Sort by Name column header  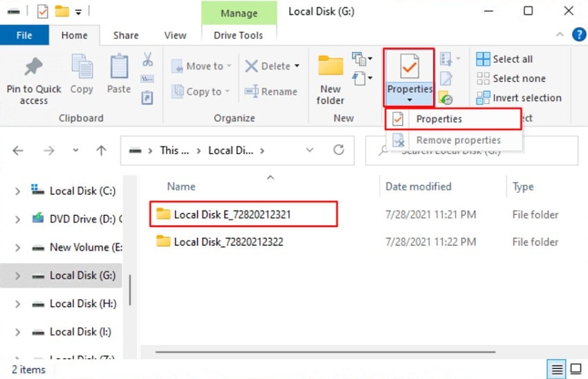pyautogui.click(x=181, y=187)
